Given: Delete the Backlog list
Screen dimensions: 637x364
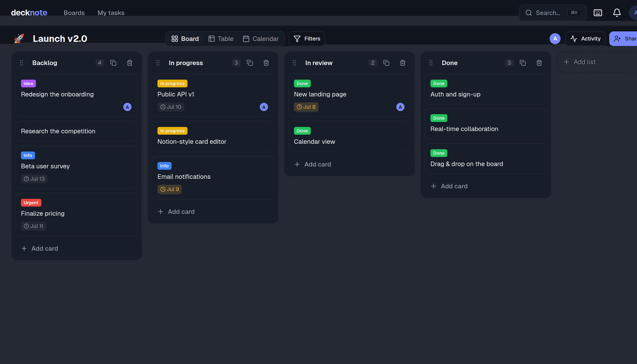Looking at the screenshot, I should [129, 63].
